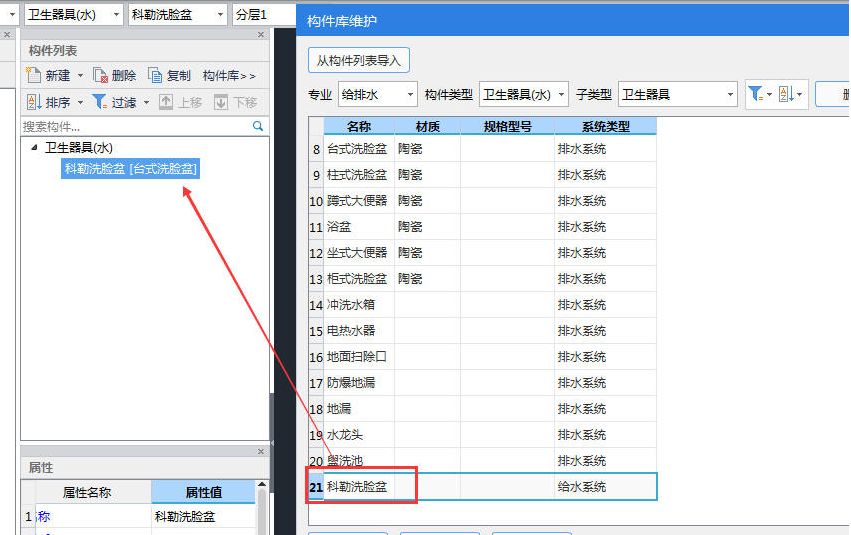Click the 系统类型 column header
851x535 pixels.
[x=605, y=126]
